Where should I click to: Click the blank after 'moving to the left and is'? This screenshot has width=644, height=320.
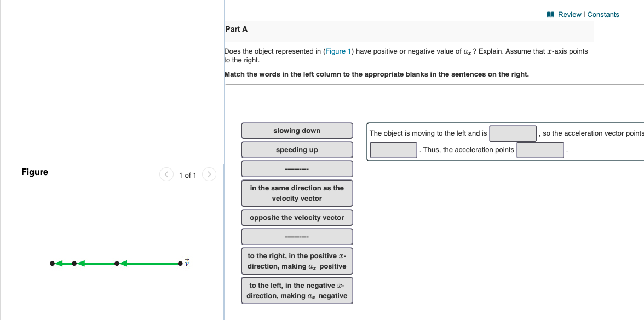513,133
